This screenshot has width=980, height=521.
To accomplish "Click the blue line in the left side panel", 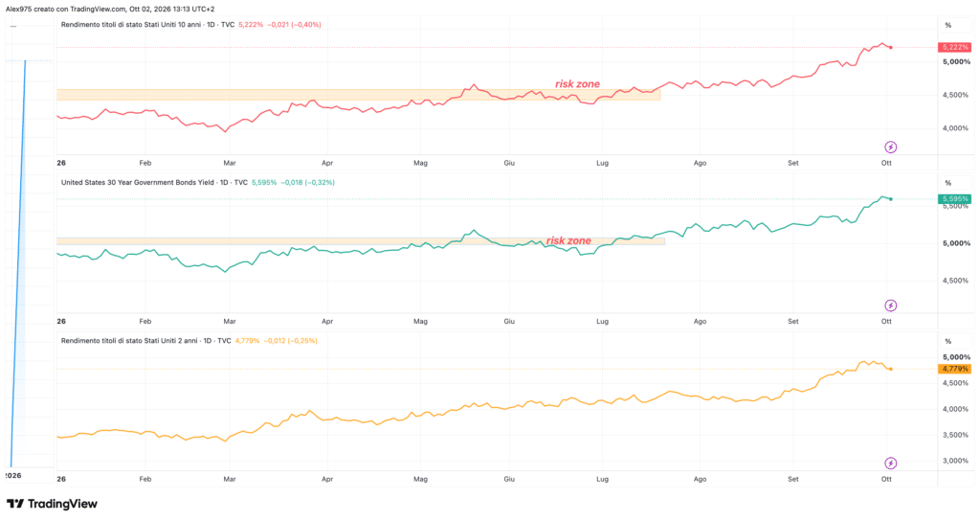I will (18, 263).
